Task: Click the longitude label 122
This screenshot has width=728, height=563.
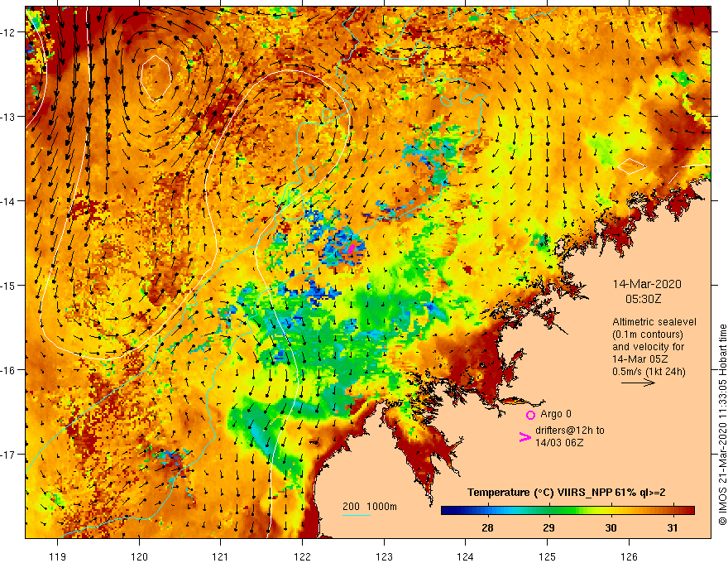Action: pyautogui.click(x=302, y=556)
